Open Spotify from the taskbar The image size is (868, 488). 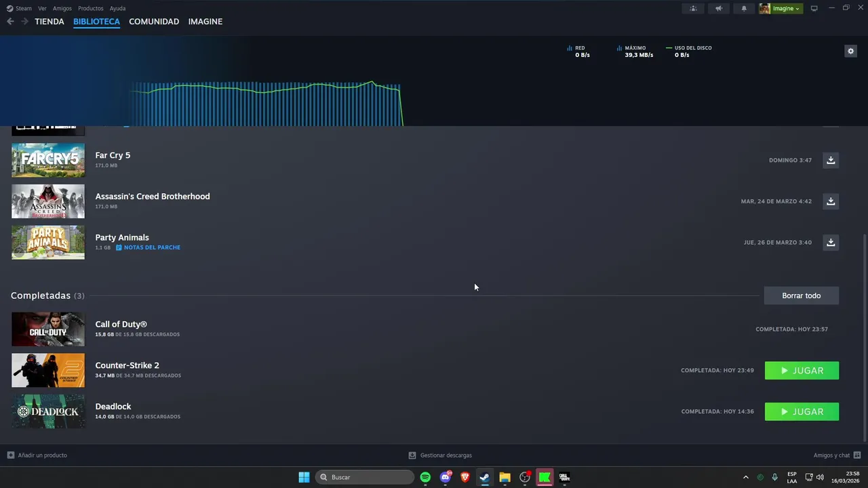(425, 477)
